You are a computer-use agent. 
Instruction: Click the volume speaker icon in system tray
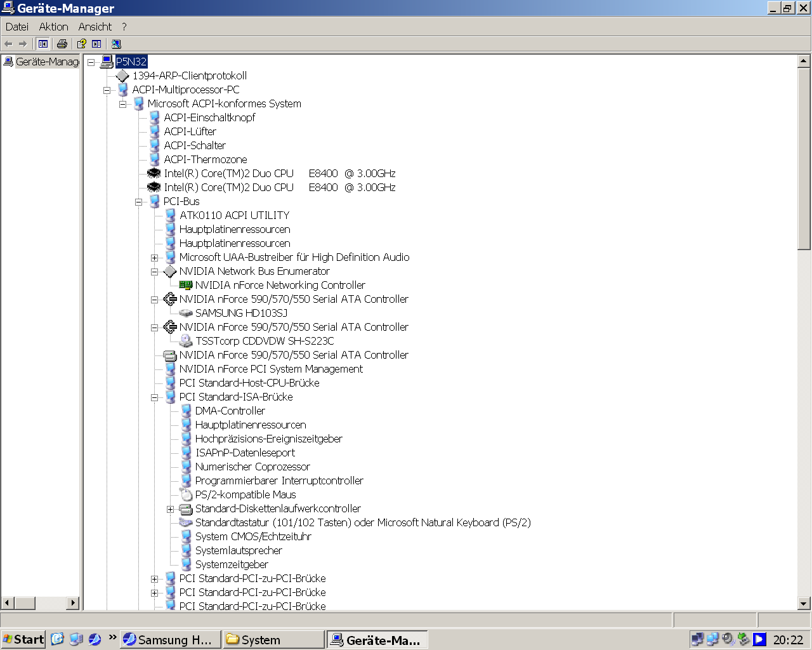(728, 639)
